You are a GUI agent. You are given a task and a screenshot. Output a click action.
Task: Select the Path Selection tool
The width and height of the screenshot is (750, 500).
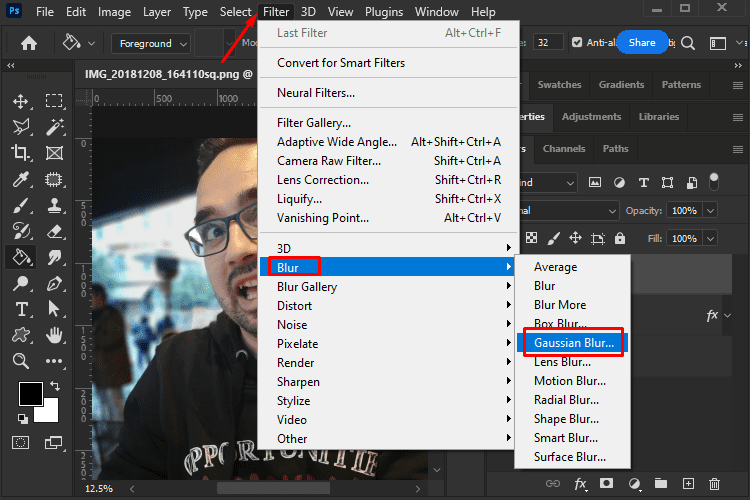pos(54,309)
